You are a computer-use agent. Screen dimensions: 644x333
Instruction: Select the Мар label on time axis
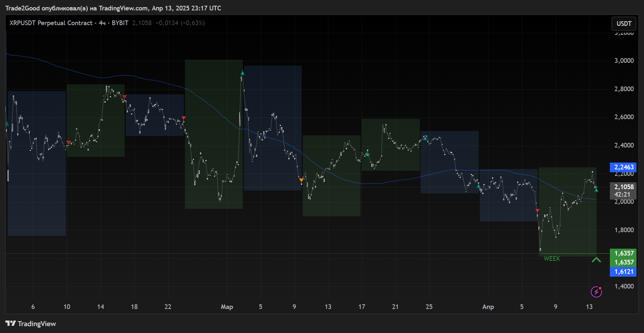[227, 307]
